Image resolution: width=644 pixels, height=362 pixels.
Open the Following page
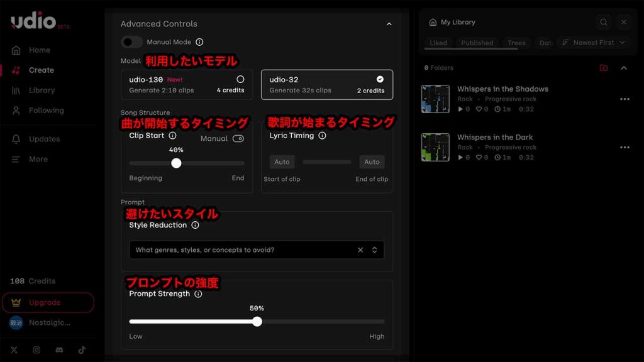[x=47, y=111]
